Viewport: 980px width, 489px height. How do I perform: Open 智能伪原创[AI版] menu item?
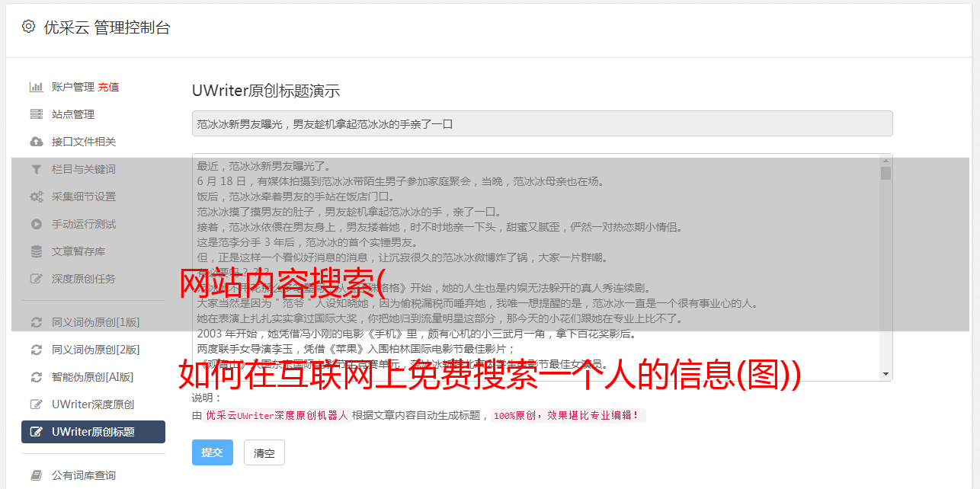pyautogui.click(x=93, y=377)
